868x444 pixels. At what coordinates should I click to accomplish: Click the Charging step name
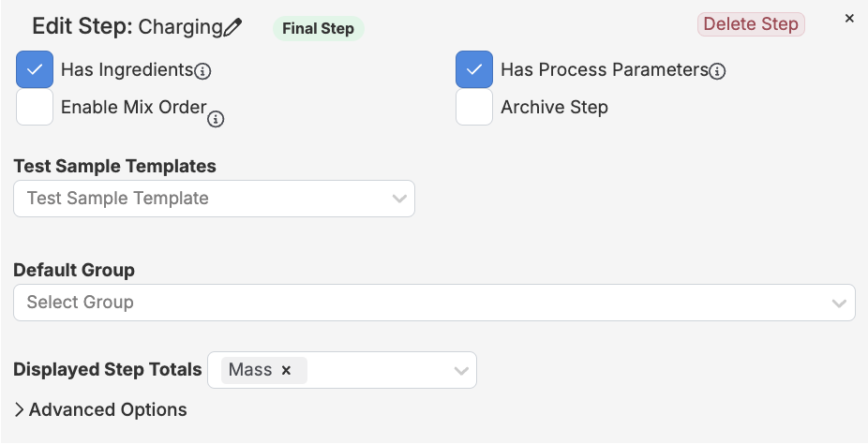(179, 26)
